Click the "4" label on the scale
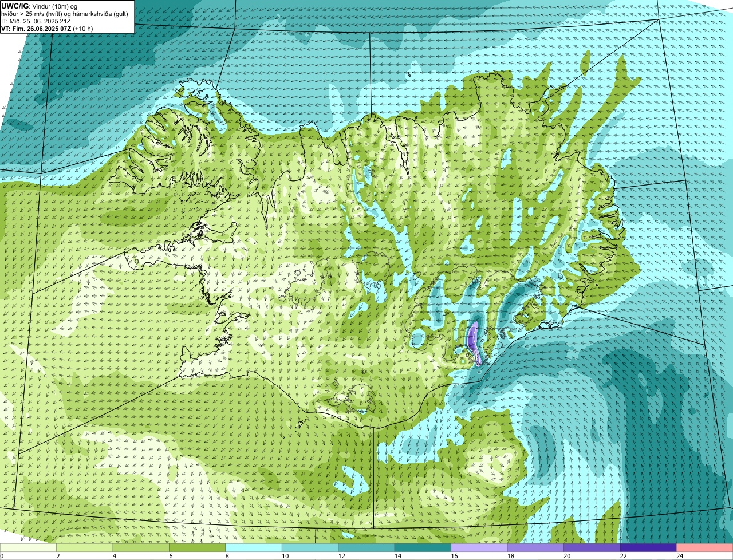Screen dimensions: 733x560 pos(114,556)
